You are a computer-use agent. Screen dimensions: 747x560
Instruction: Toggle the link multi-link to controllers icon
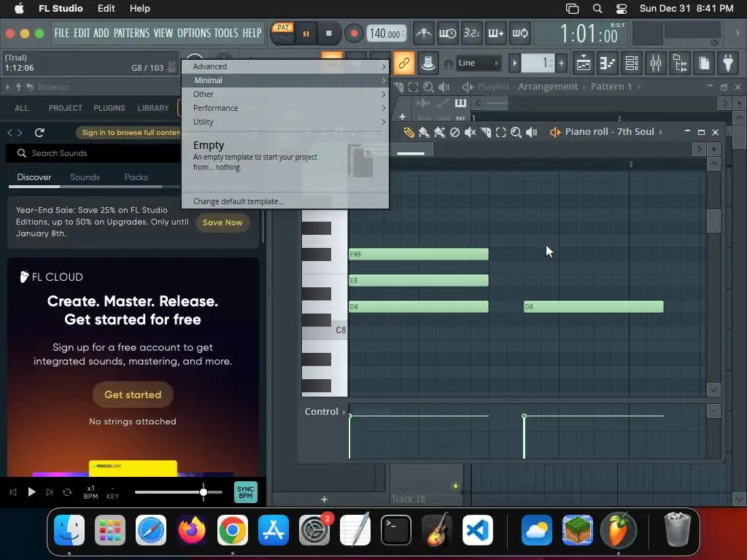404,63
